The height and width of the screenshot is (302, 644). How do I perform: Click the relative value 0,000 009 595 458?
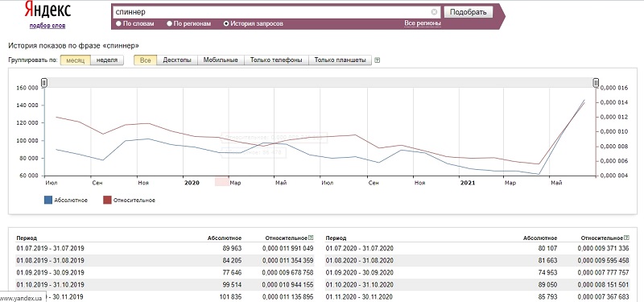603,260
